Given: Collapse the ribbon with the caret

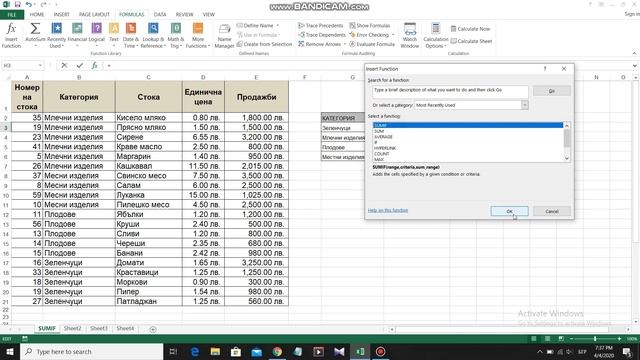Looking at the screenshot, I should coord(634,53).
